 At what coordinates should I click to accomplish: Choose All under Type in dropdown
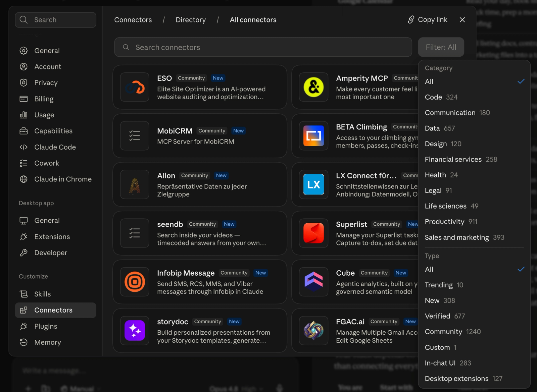pos(474,269)
